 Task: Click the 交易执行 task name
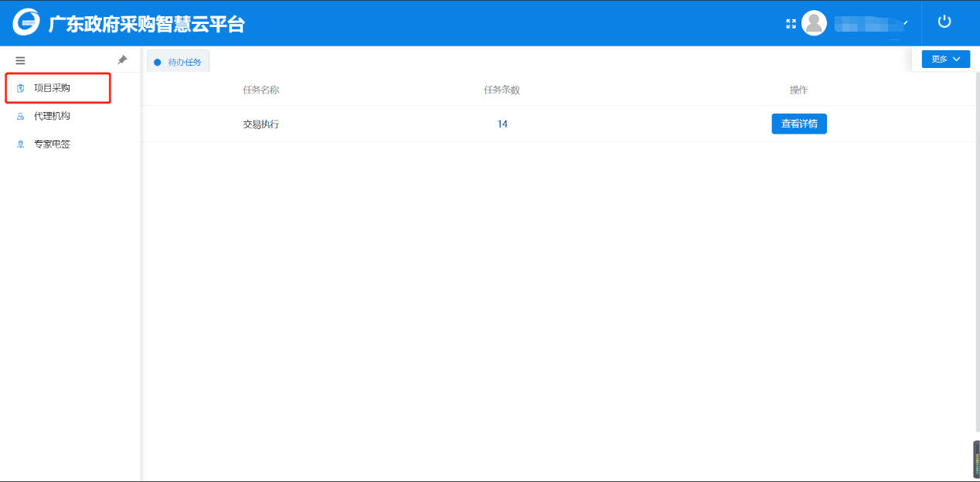coord(260,124)
